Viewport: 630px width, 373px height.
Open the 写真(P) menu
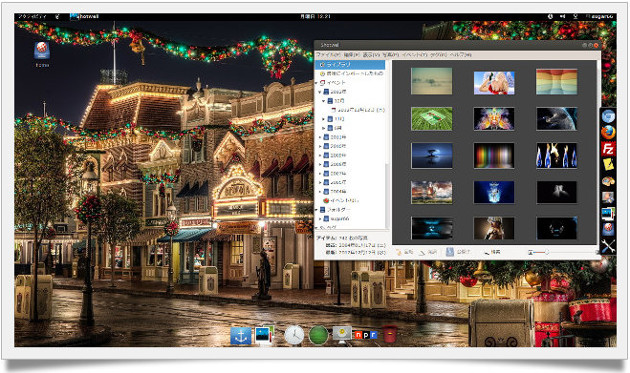click(391, 55)
